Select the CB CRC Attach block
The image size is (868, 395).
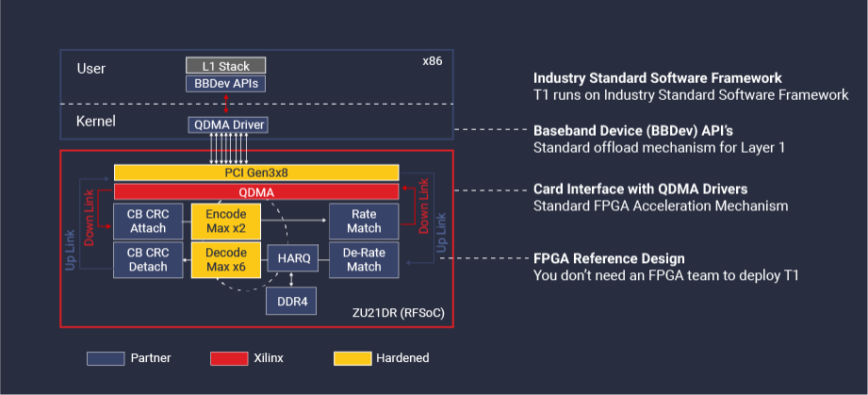[148, 221]
